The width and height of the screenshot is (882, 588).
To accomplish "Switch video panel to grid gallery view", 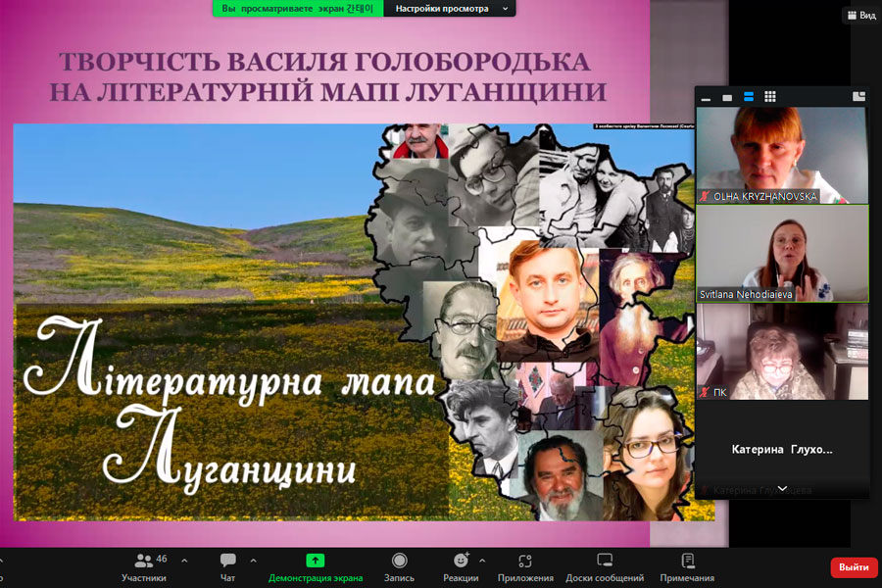I will [770, 97].
